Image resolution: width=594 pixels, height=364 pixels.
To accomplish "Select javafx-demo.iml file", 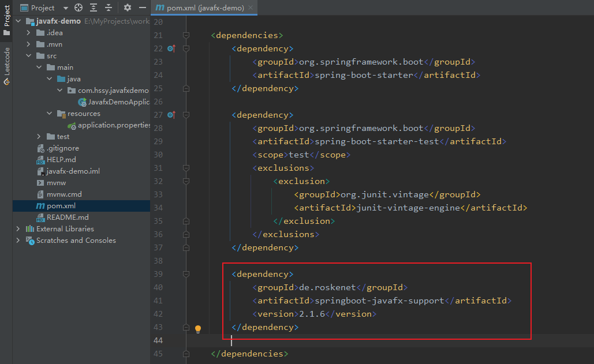I will [73, 171].
